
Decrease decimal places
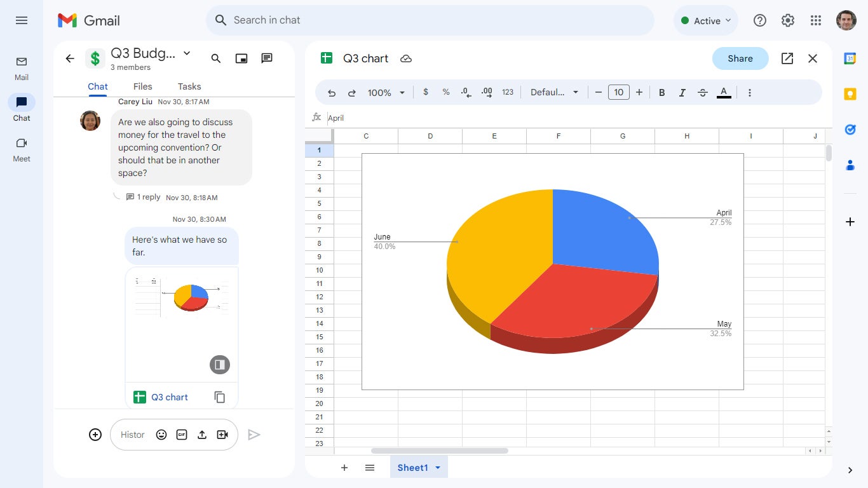(x=466, y=93)
